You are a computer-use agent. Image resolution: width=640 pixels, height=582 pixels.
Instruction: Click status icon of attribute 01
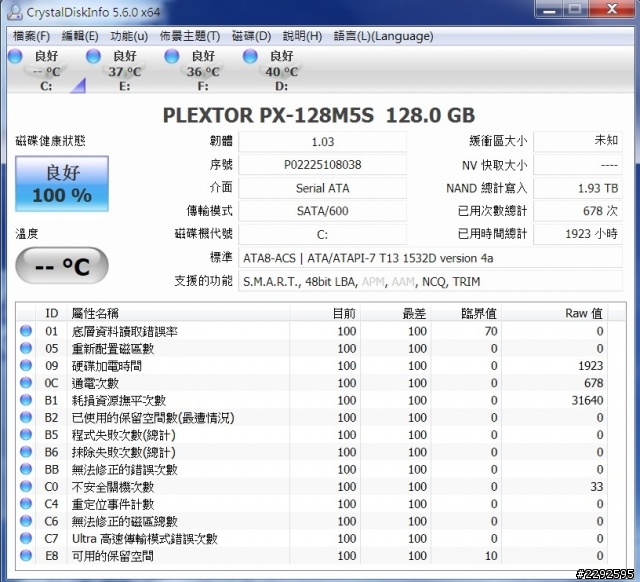pyautogui.click(x=26, y=331)
